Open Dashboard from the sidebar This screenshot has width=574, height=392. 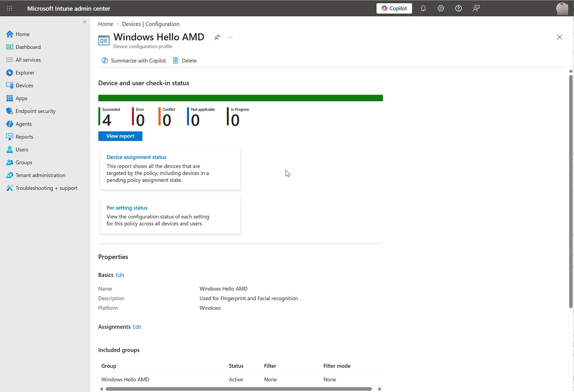28,47
